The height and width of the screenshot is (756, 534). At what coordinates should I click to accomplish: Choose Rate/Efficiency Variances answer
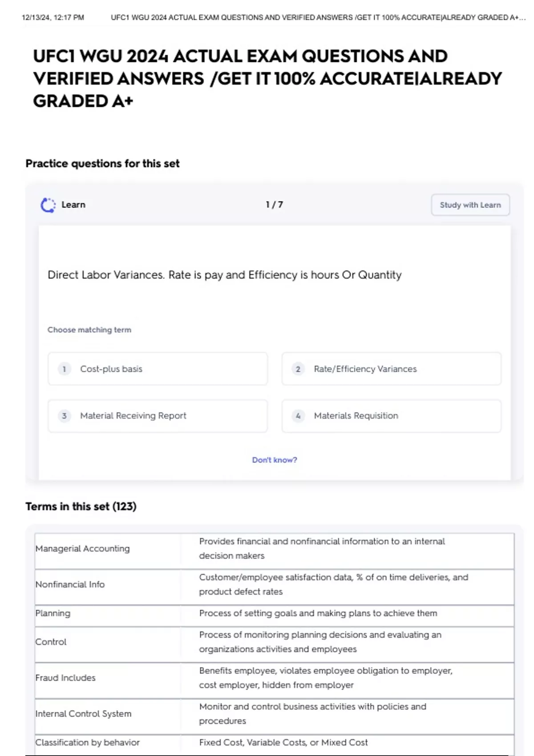(x=391, y=369)
